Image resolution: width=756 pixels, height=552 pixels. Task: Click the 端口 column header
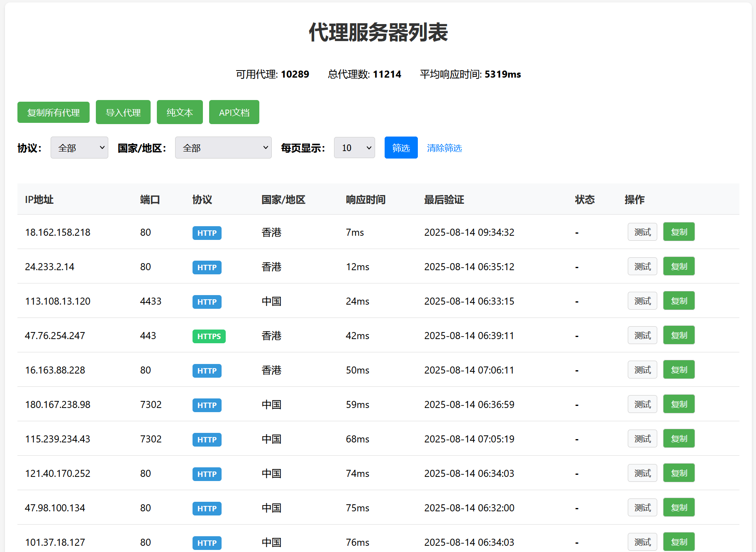pyautogui.click(x=150, y=200)
